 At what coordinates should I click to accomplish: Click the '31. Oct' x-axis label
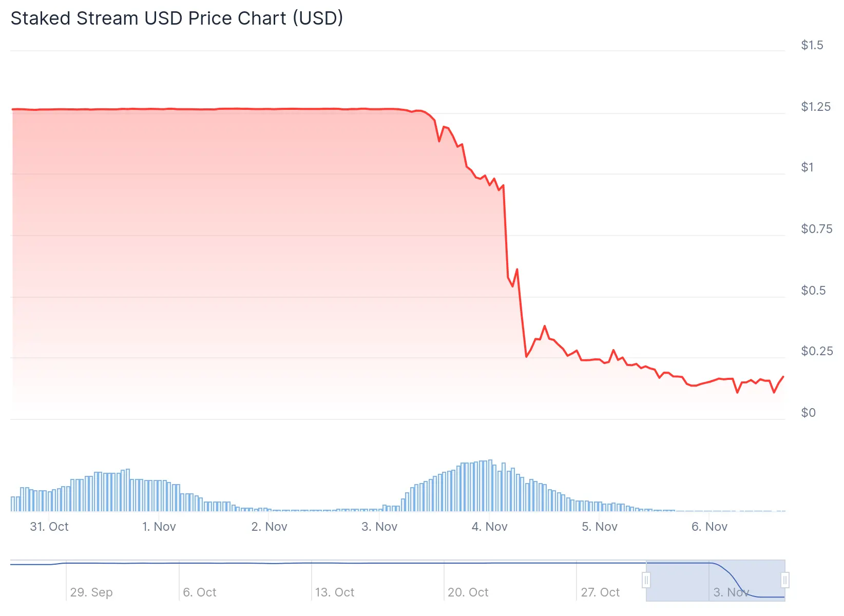(x=49, y=527)
